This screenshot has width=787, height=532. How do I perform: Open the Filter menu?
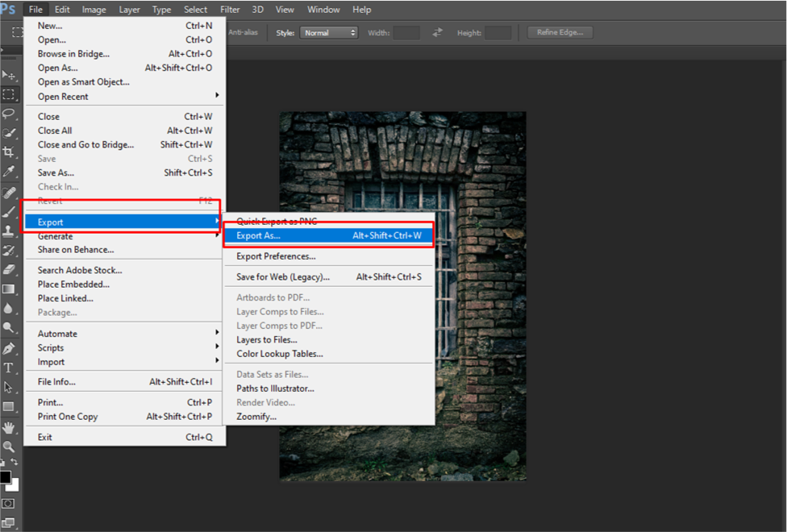click(229, 9)
